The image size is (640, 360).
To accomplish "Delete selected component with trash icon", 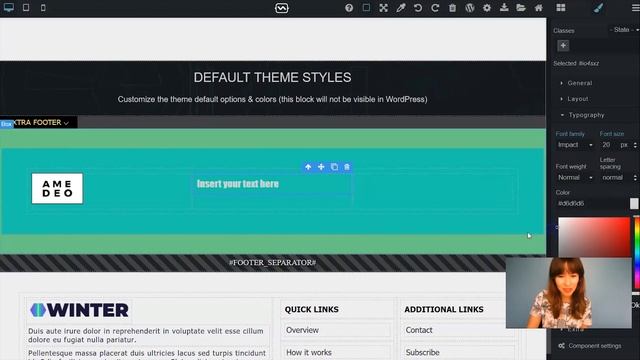I will click(x=347, y=167).
